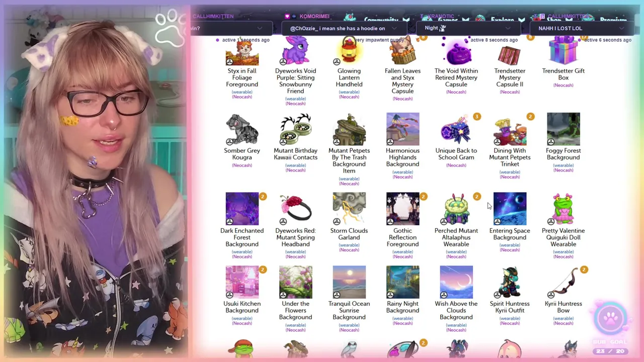Select the Entering Space Background image

510,209
